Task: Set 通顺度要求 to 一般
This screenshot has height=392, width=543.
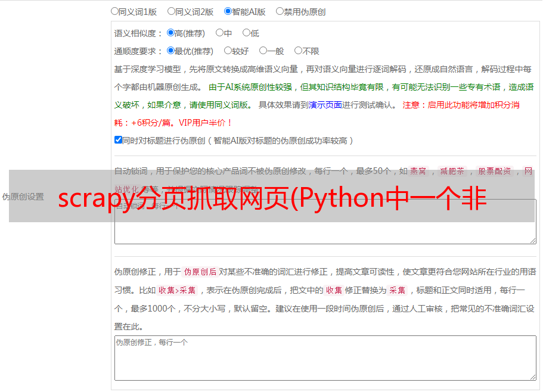Action: pyautogui.click(x=263, y=51)
